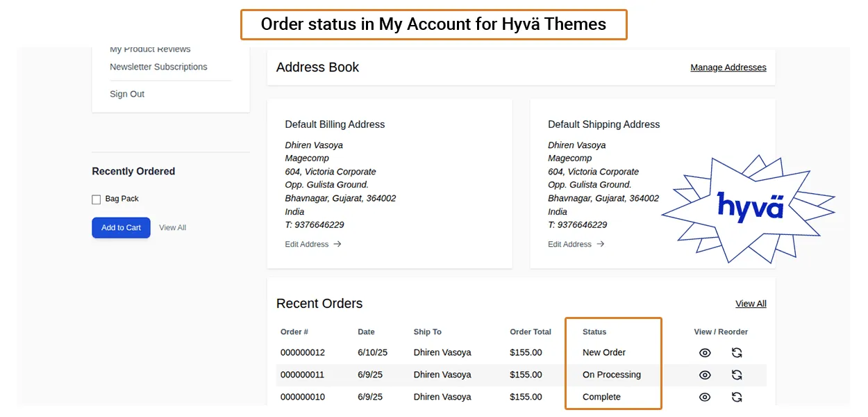
Task: Reorder order 000000011 with refresh icon
Action: [737, 375]
